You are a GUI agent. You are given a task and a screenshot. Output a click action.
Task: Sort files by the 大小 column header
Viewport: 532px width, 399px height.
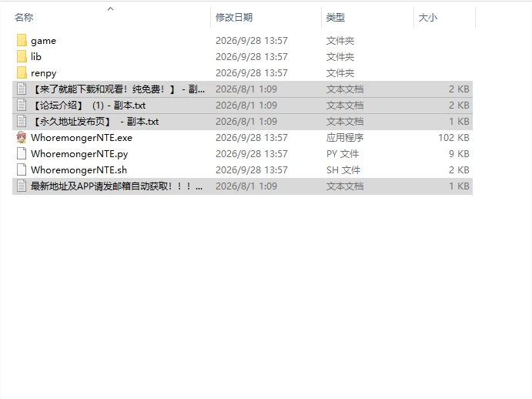[428, 17]
